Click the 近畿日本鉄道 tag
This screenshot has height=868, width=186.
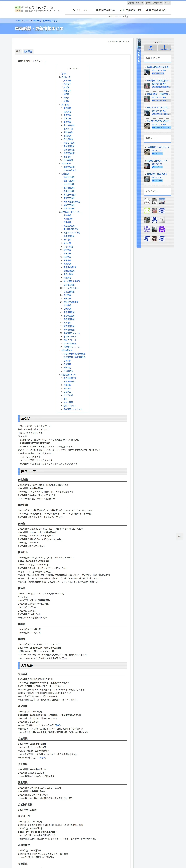pos(158,73)
